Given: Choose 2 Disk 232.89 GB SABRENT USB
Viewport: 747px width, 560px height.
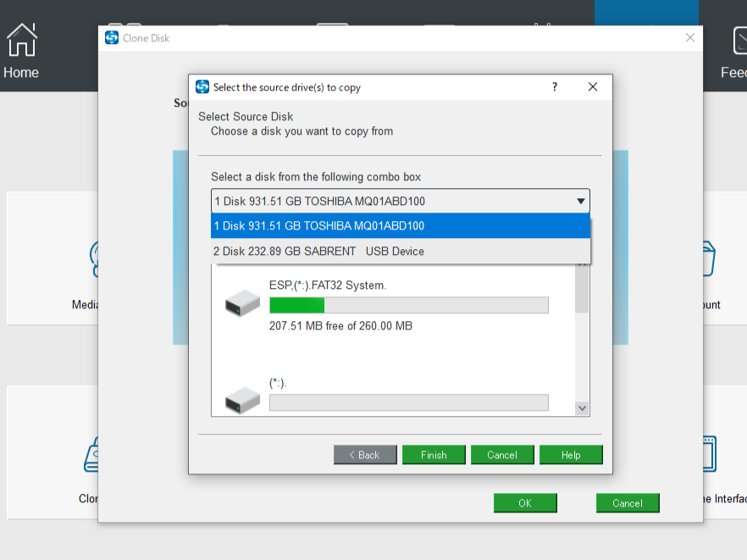Looking at the screenshot, I should (400, 252).
